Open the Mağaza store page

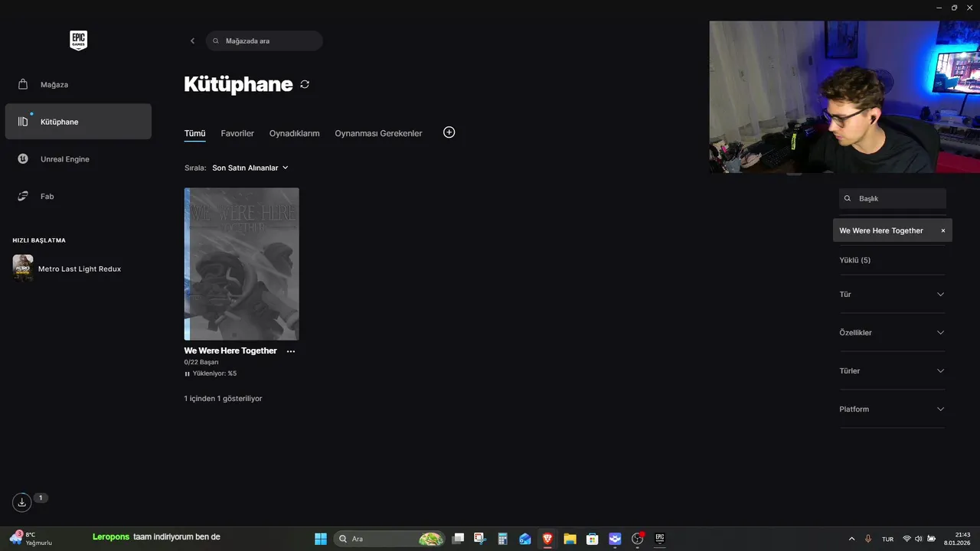click(x=78, y=84)
